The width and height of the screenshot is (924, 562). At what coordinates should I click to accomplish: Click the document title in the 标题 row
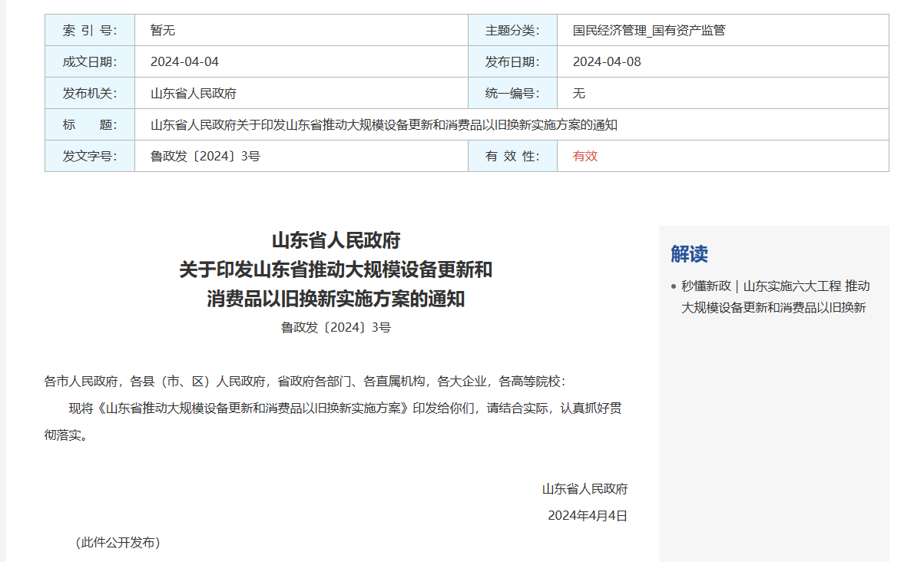384,125
